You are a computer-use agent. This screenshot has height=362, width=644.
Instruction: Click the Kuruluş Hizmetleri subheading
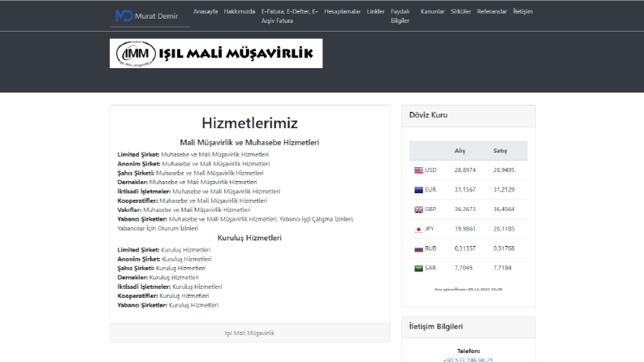coord(249,238)
